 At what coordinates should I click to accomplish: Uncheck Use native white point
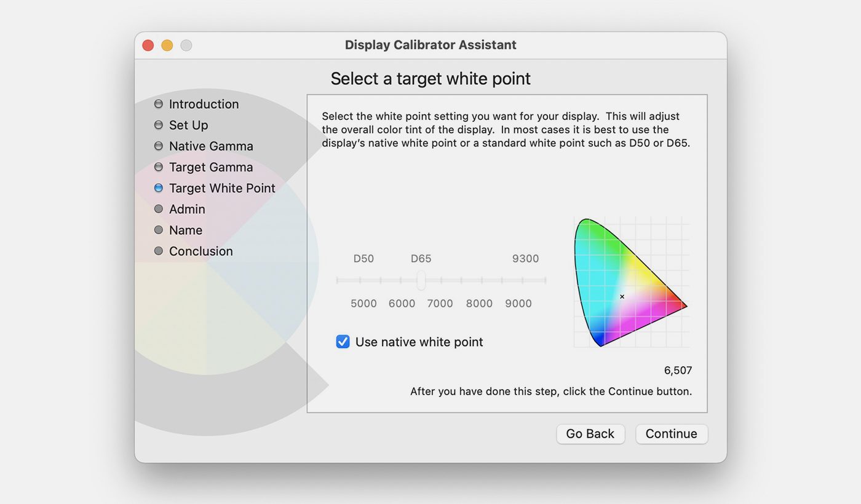tap(343, 342)
